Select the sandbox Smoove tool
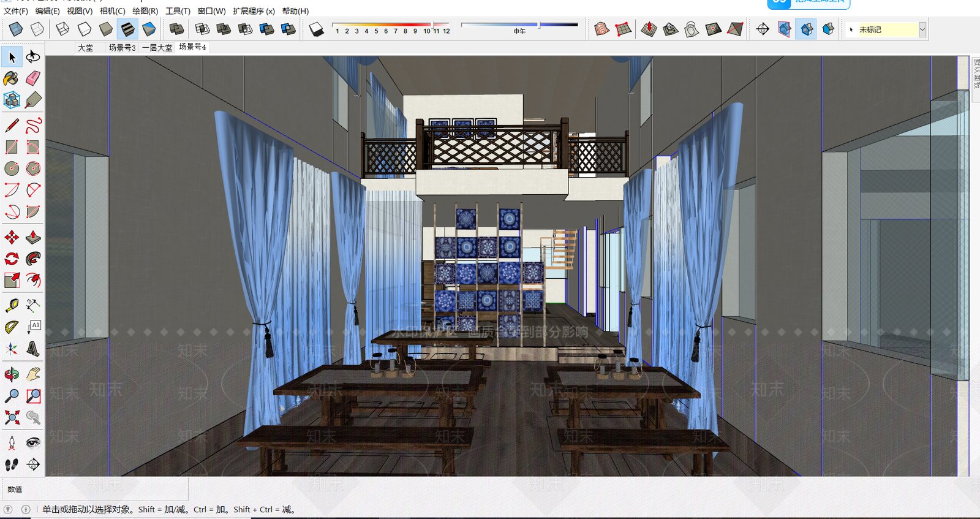The image size is (980, 519). coord(649,29)
